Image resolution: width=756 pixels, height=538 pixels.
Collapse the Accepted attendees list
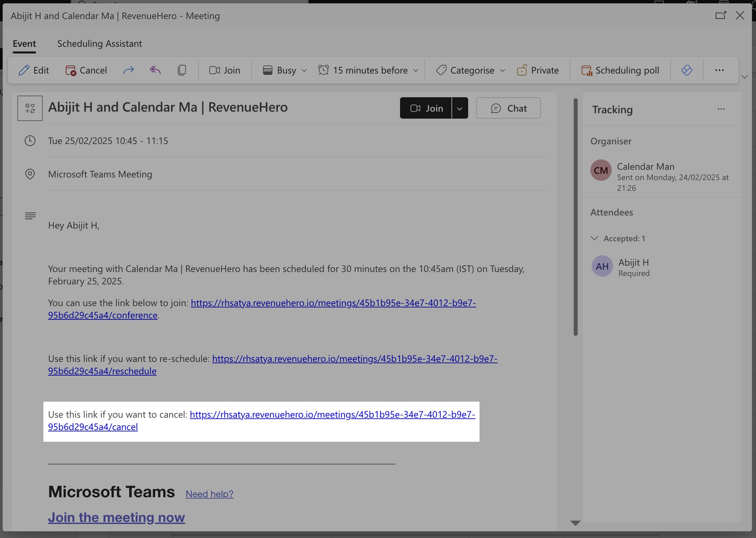coord(594,238)
